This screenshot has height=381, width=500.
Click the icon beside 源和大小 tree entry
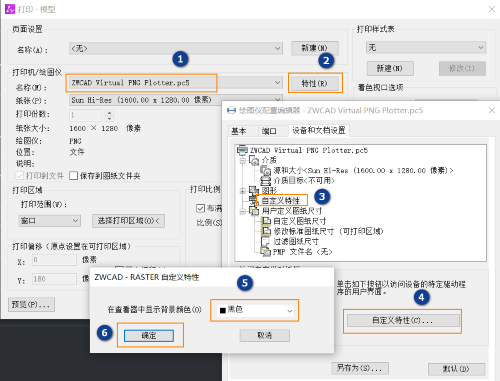click(266, 171)
